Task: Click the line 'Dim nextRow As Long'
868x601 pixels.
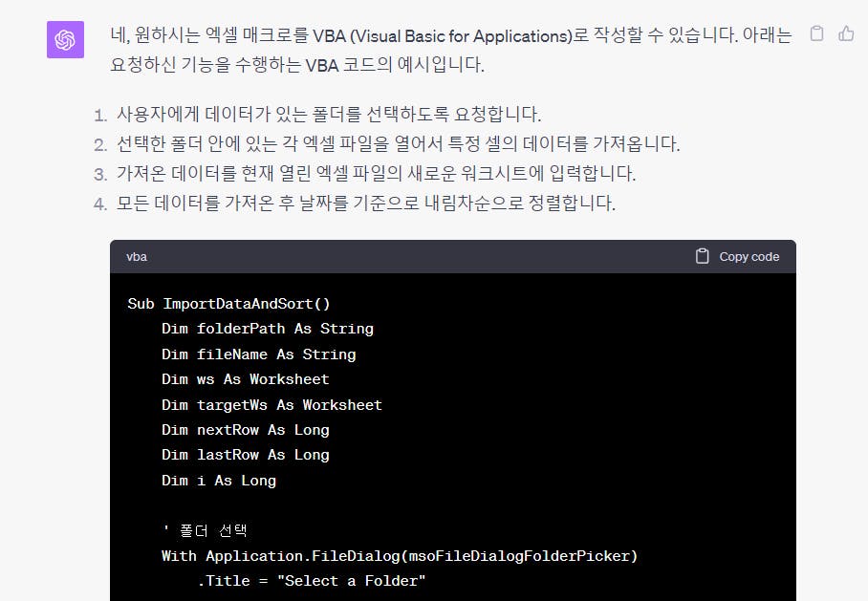Action: (x=246, y=430)
